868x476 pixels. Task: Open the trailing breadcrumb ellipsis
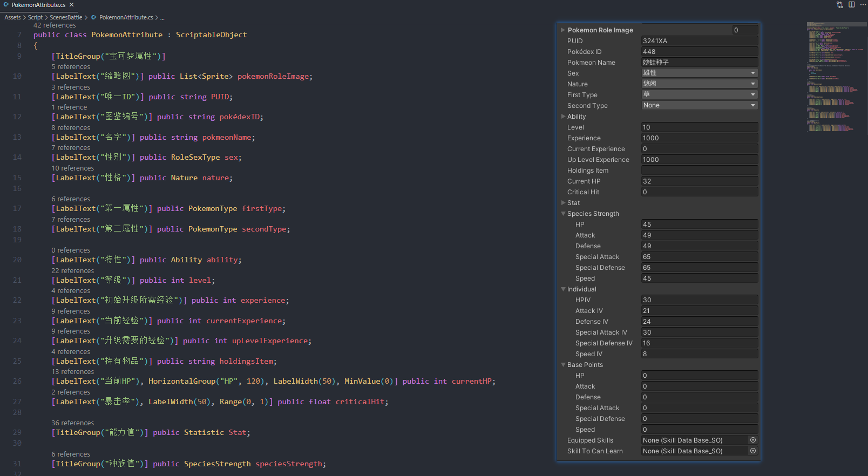162,17
